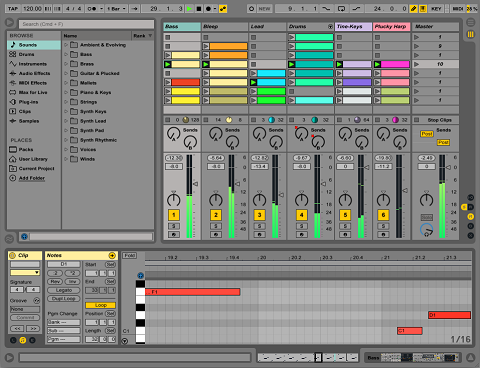The width and height of the screenshot is (480, 368).
Task: Open Groove Pool via Groove hot-swap icon
Action: tap(36, 300)
